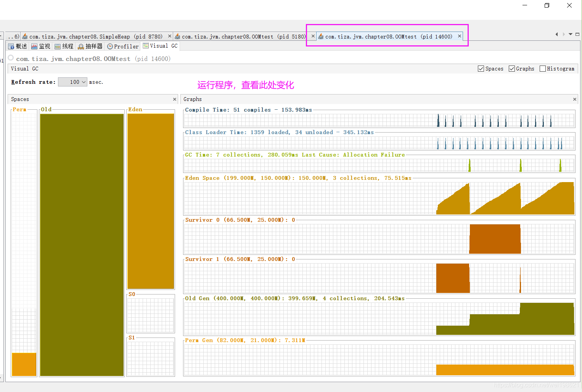
Task: Close the Graphs panel
Action: click(575, 99)
